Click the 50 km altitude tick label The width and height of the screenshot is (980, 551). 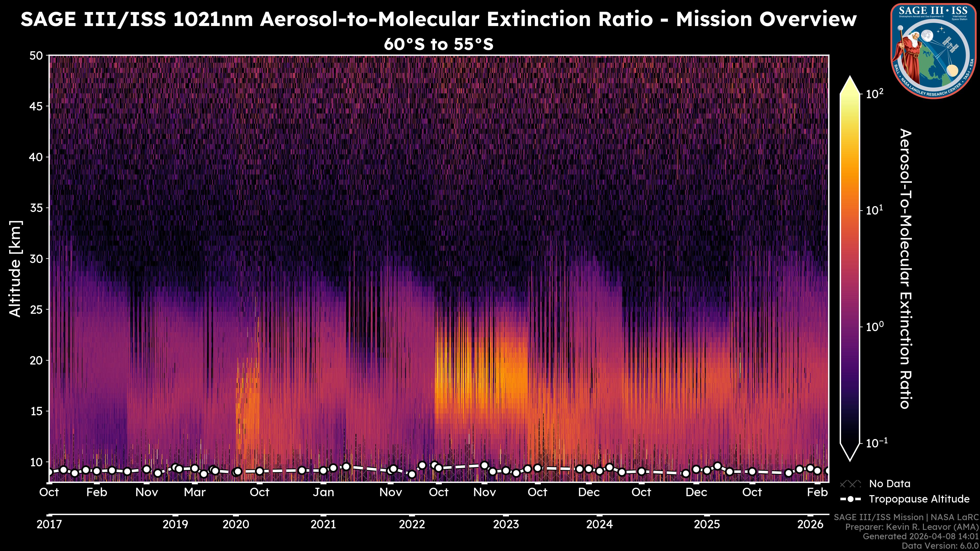tap(36, 56)
